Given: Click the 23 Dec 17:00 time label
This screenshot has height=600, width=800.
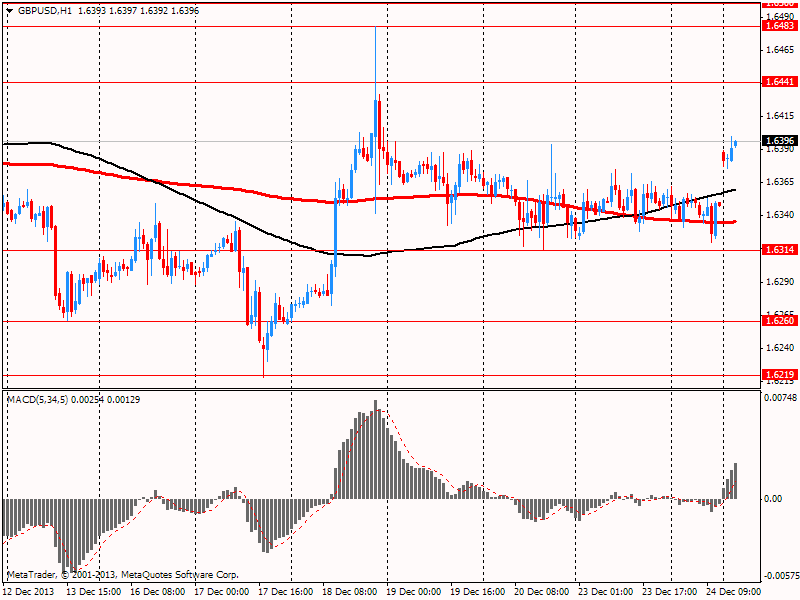Looking at the screenshot, I should [670, 591].
